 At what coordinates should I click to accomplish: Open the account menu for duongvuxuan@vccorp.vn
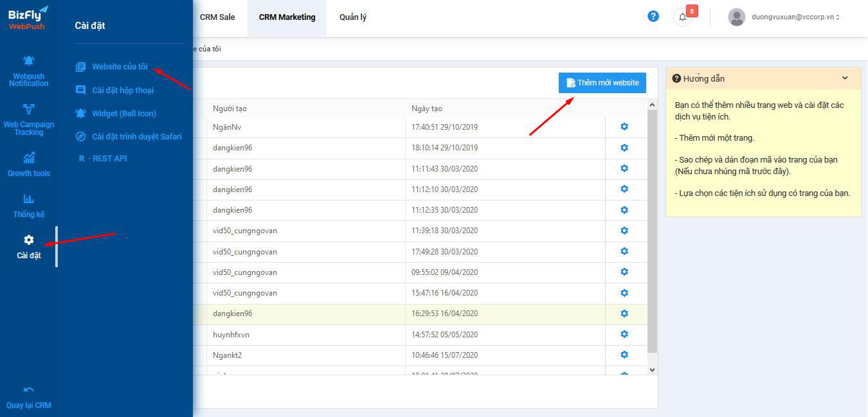[x=795, y=17]
